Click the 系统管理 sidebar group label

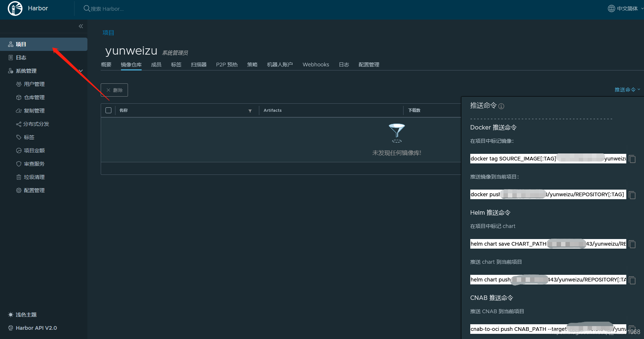point(26,71)
